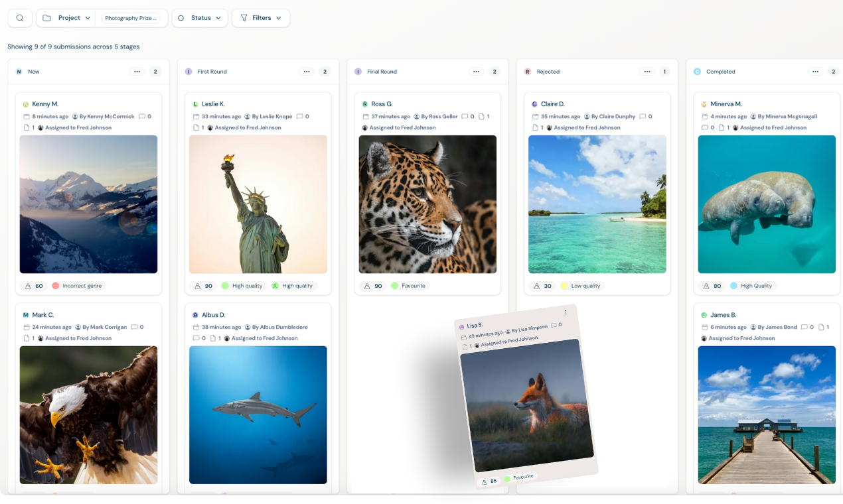Open the Status dropdown

click(x=200, y=18)
